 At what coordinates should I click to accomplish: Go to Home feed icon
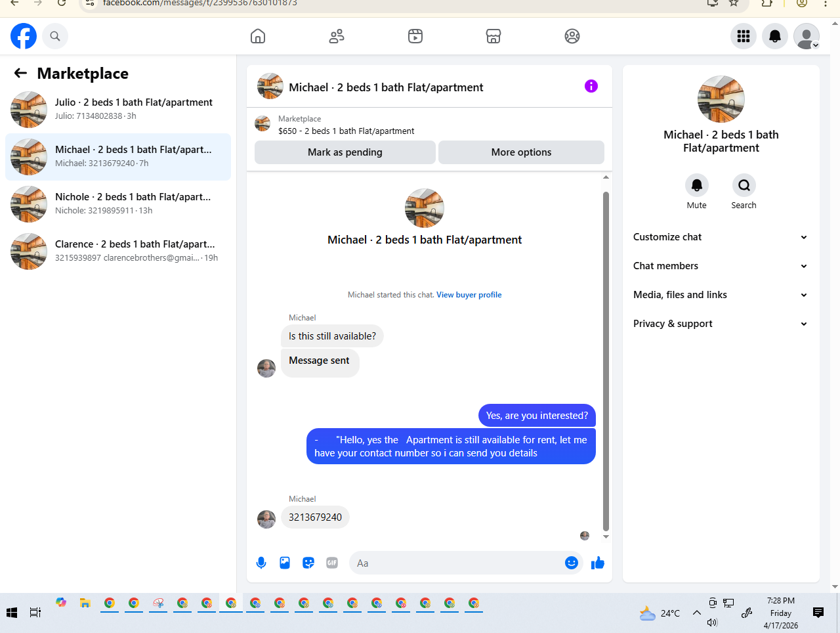coord(258,36)
